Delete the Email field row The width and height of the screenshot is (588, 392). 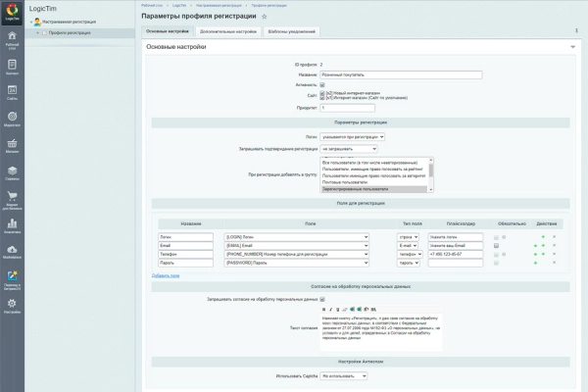tap(554, 245)
